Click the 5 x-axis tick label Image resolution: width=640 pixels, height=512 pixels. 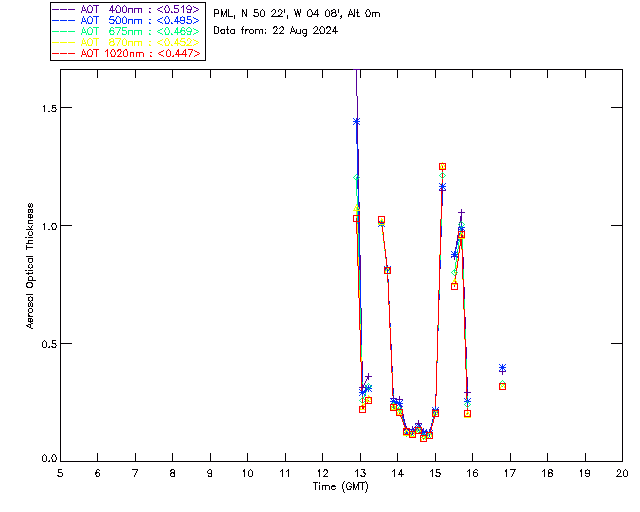60,474
